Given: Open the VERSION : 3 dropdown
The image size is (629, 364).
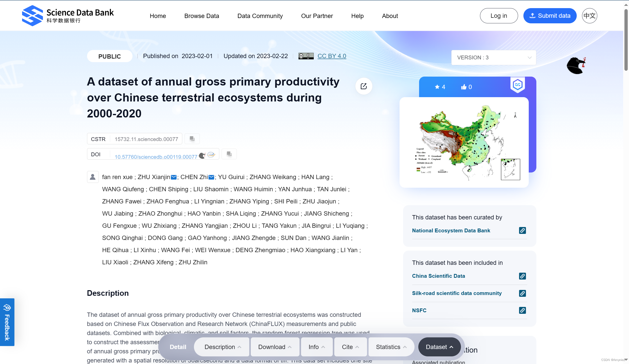Looking at the screenshot, I should click(493, 58).
